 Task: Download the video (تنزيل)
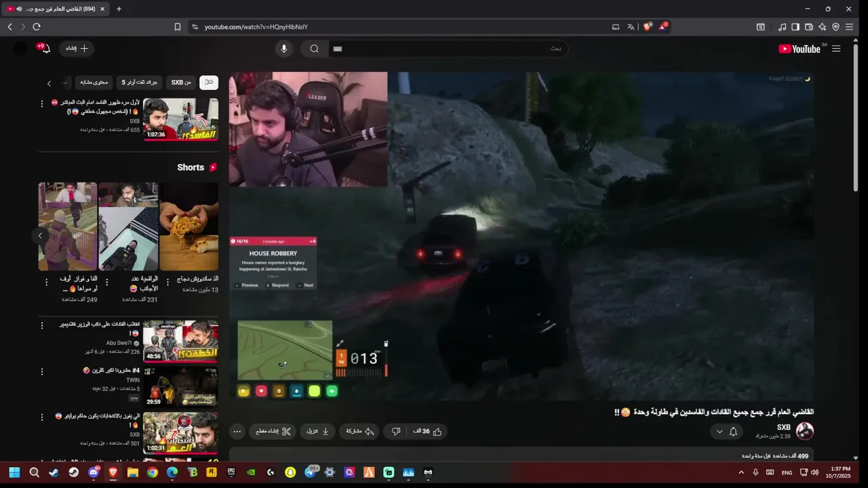317,431
